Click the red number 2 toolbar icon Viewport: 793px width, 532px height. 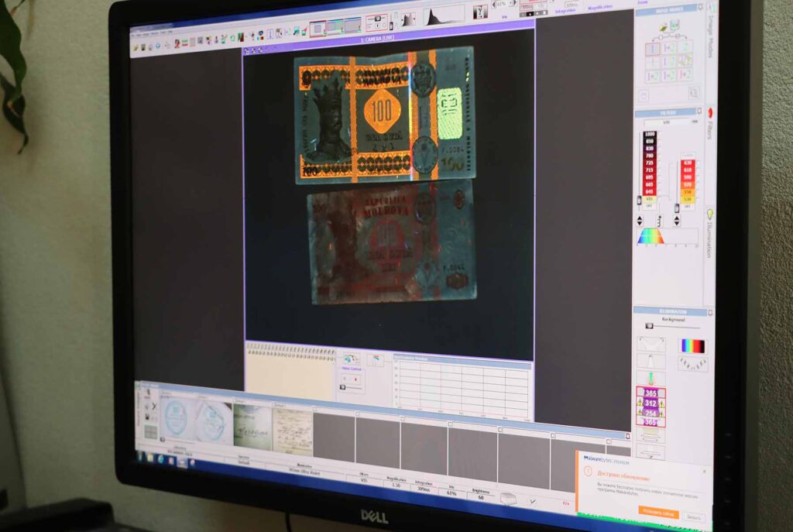(177, 40)
